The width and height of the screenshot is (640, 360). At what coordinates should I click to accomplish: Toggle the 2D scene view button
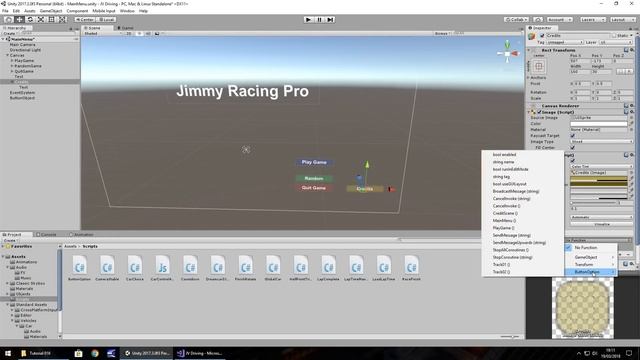tap(129, 33)
